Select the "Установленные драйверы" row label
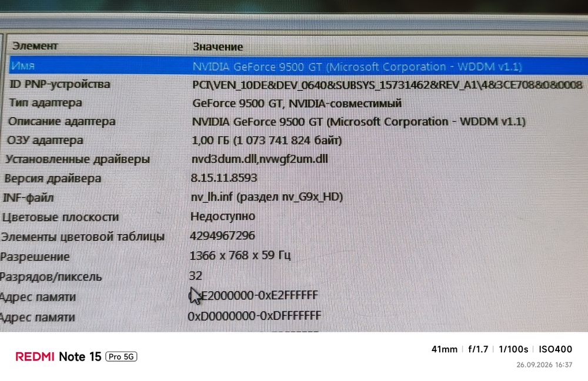588x381 pixels. tap(77, 159)
